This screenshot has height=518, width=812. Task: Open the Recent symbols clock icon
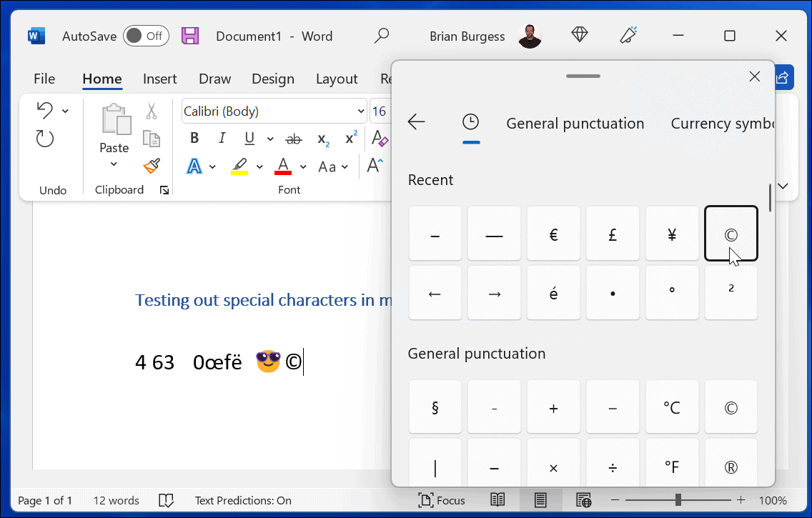coord(470,122)
